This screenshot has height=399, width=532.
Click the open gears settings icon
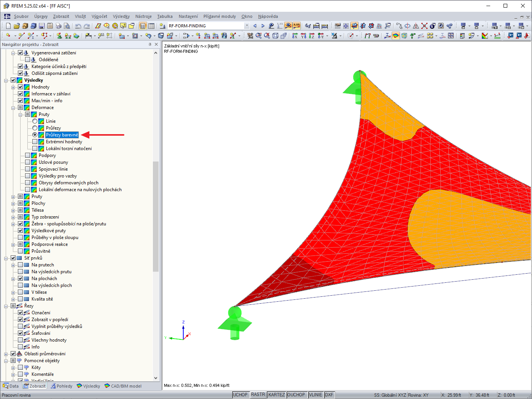(x=449, y=26)
